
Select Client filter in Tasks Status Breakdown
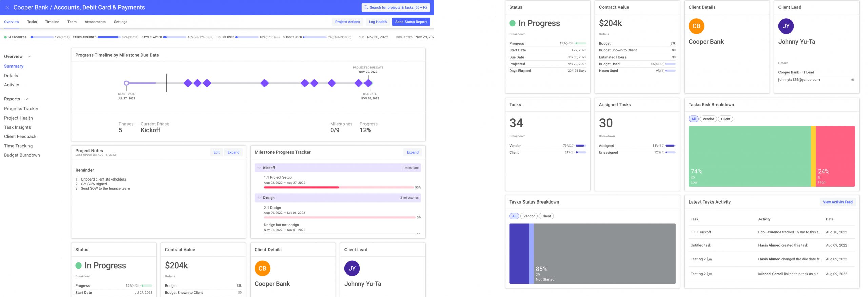pyautogui.click(x=546, y=216)
